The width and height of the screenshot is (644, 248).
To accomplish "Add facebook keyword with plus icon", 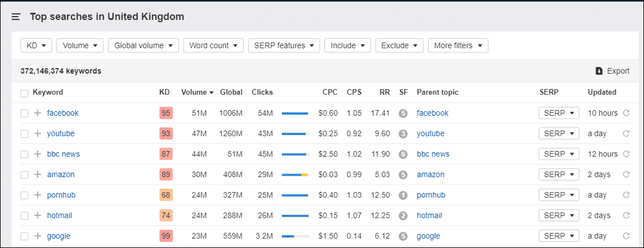I will (x=38, y=113).
